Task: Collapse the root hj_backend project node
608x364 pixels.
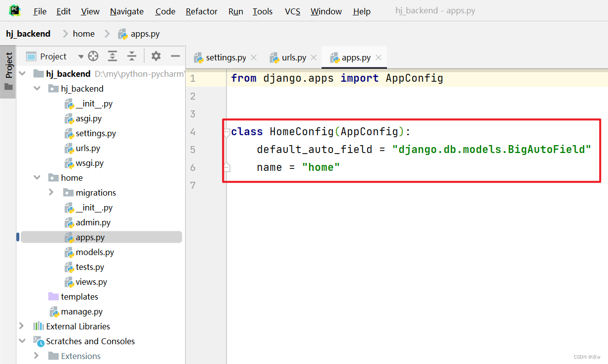Action: tap(22, 73)
